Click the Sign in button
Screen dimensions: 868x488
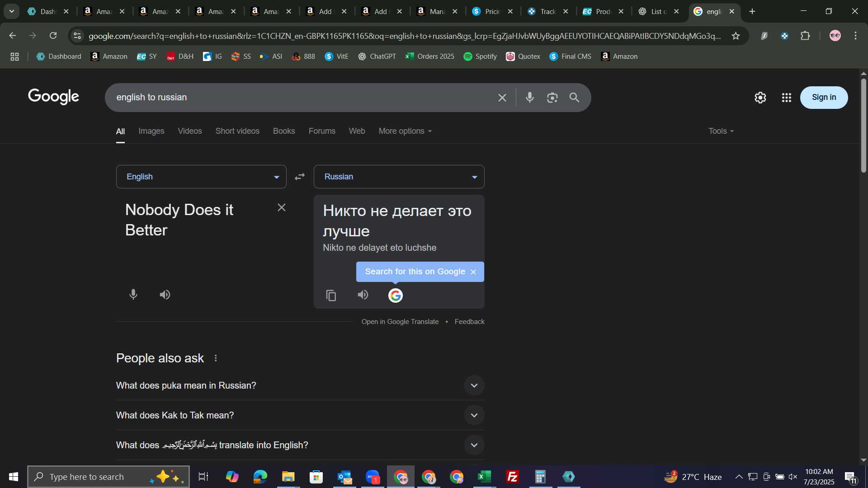tap(824, 98)
